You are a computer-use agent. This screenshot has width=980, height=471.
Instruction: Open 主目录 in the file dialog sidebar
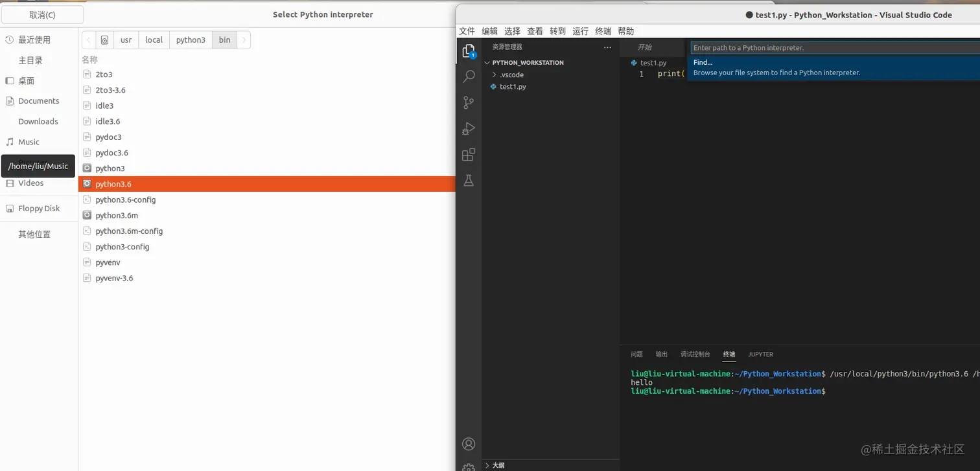pyautogui.click(x=39, y=60)
